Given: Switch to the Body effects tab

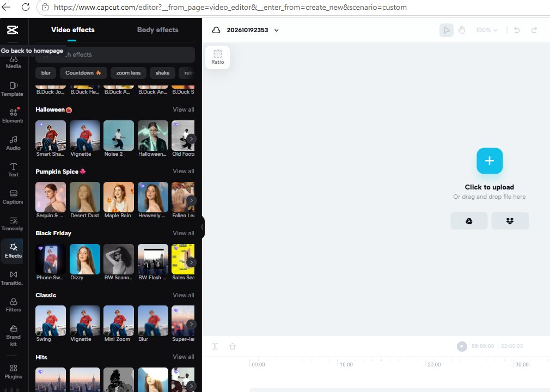Looking at the screenshot, I should tap(157, 30).
